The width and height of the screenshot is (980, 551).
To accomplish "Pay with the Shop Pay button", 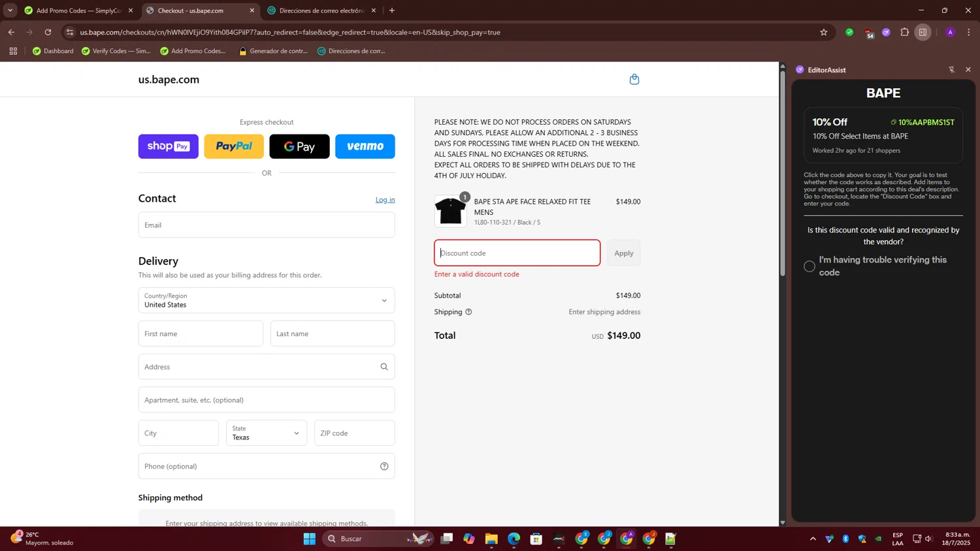I will pyautogui.click(x=169, y=146).
